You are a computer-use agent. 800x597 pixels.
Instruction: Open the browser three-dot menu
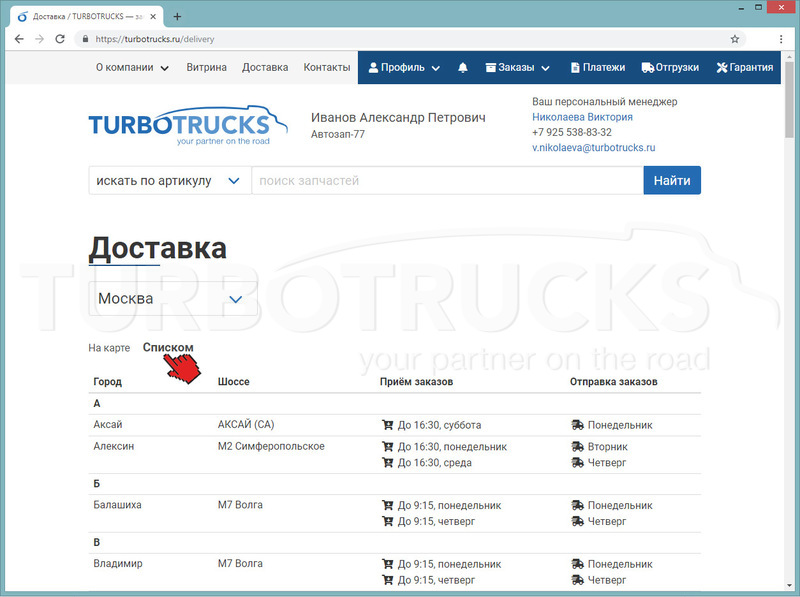[x=781, y=39]
